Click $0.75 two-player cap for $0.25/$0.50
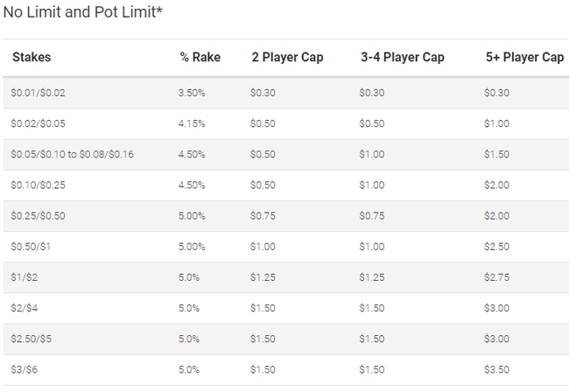The image size is (569, 392). (x=263, y=216)
